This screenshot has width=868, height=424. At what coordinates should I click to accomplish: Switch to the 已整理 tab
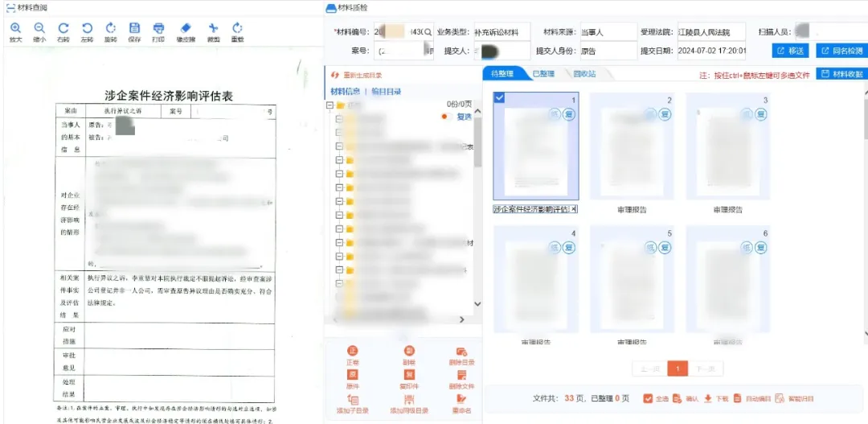(x=543, y=74)
